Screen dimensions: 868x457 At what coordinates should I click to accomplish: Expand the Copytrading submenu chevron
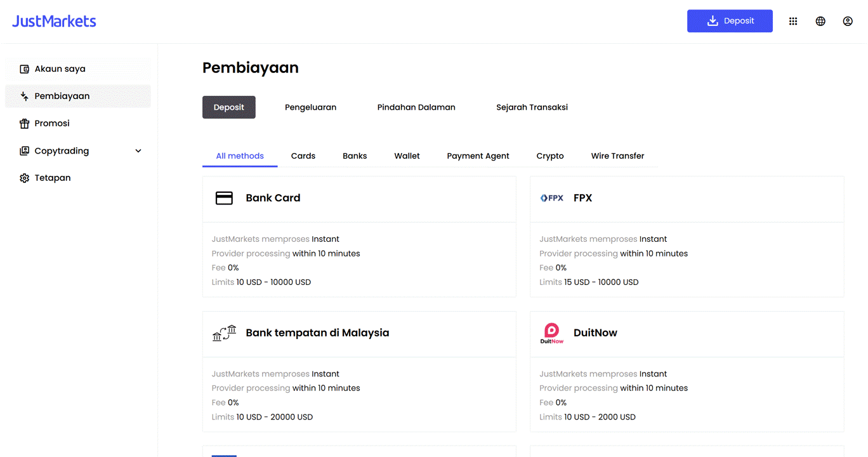[138, 151]
